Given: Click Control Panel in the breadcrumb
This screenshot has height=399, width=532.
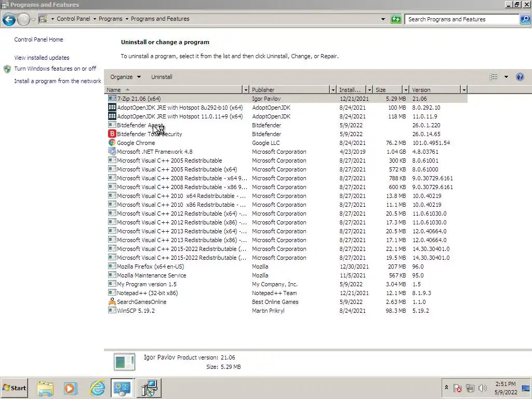Looking at the screenshot, I should click(73, 19).
